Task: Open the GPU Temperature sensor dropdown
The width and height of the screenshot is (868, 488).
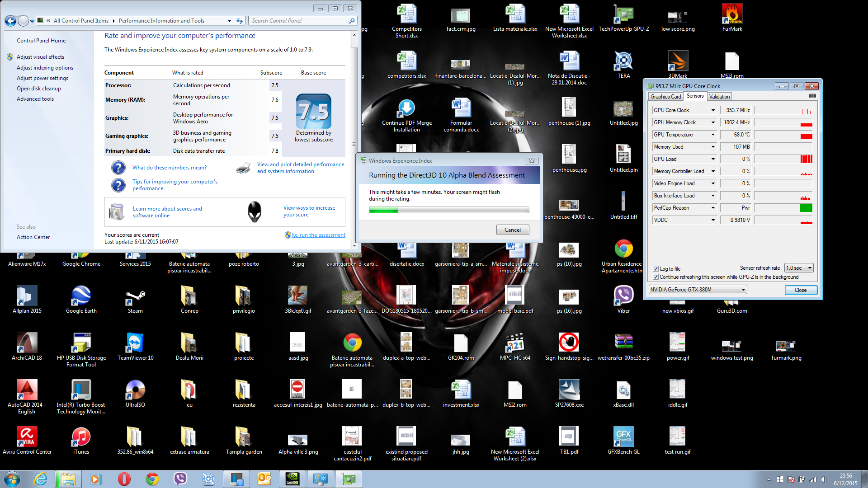Action: (x=713, y=135)
